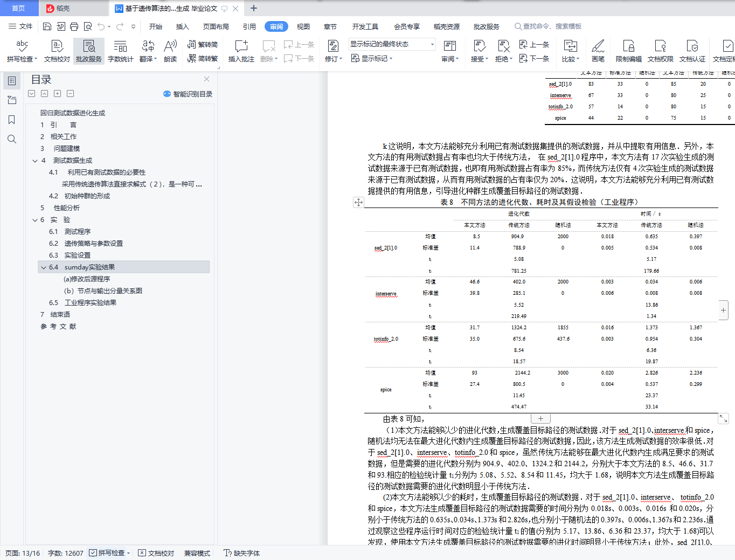Click the table move handle above Table 8
Viewport: 735px width, 560px height.
coord(358,203)
